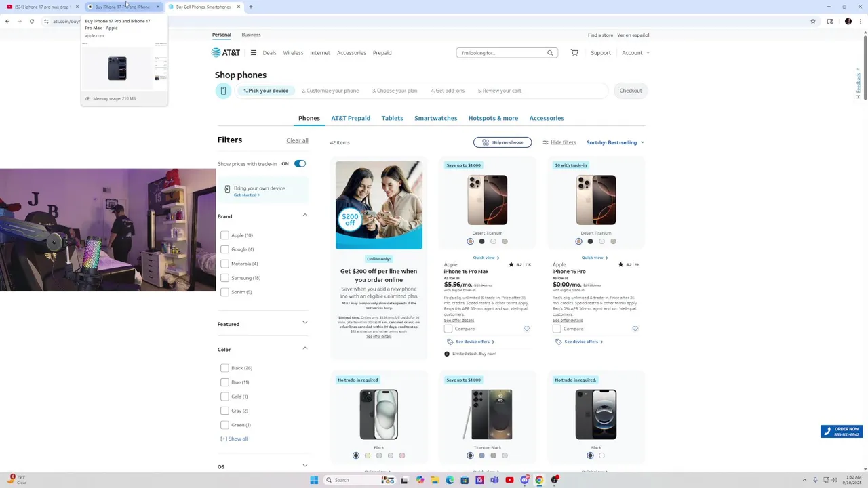Open Copilot from the taskbar
The height and width of the screenshot is (488, 868).
[420, 480]
